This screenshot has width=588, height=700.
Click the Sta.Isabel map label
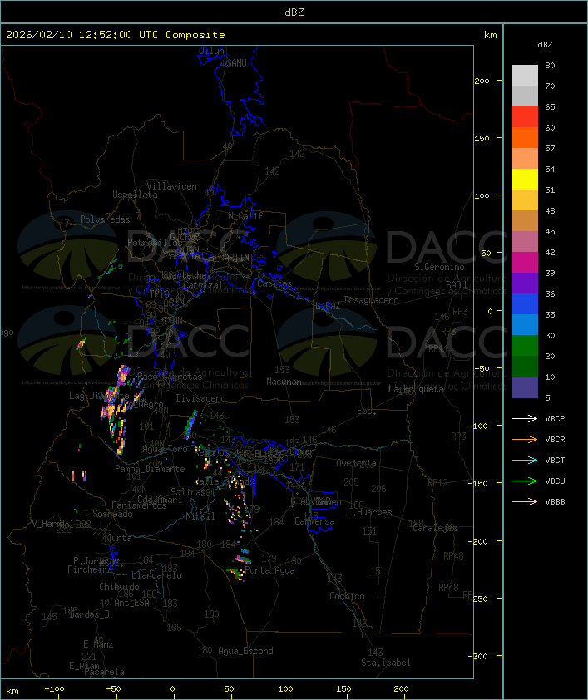(386, 663)
